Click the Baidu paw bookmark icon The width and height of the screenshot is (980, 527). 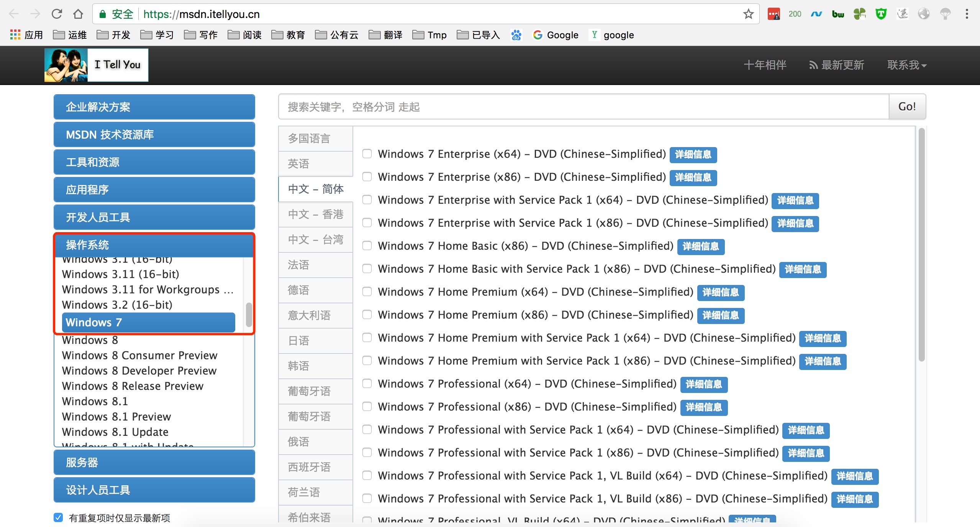516,35
